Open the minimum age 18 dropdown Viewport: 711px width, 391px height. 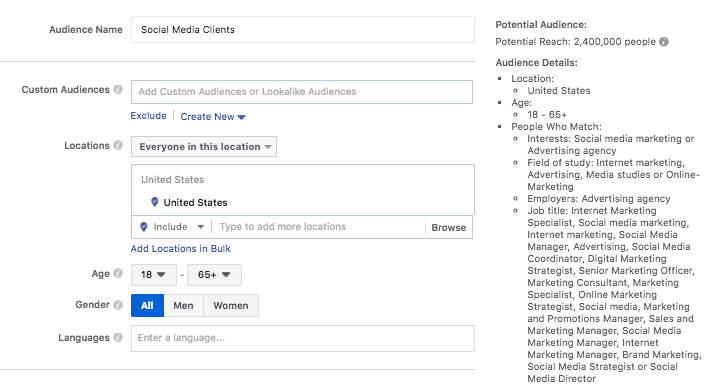(x=154, y=275)
